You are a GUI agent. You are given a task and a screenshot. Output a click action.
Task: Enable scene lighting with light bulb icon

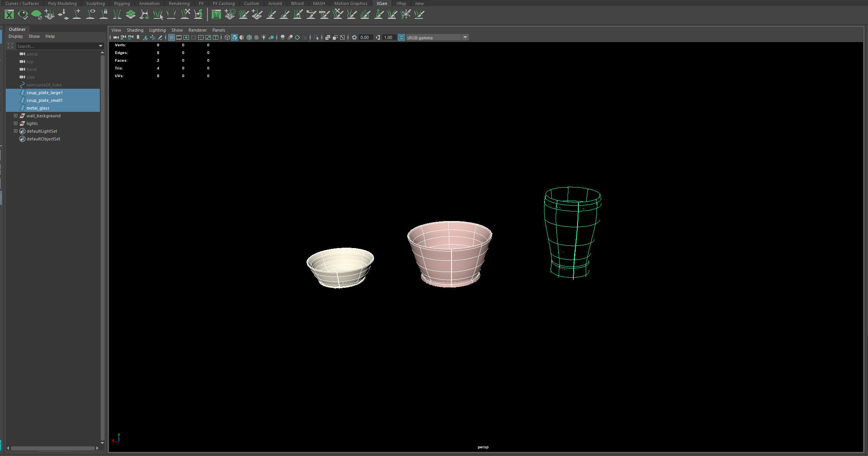(263, 37)
